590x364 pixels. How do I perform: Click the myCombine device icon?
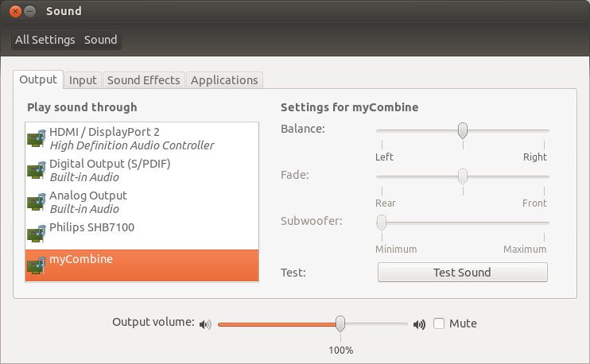pos(37,265)
